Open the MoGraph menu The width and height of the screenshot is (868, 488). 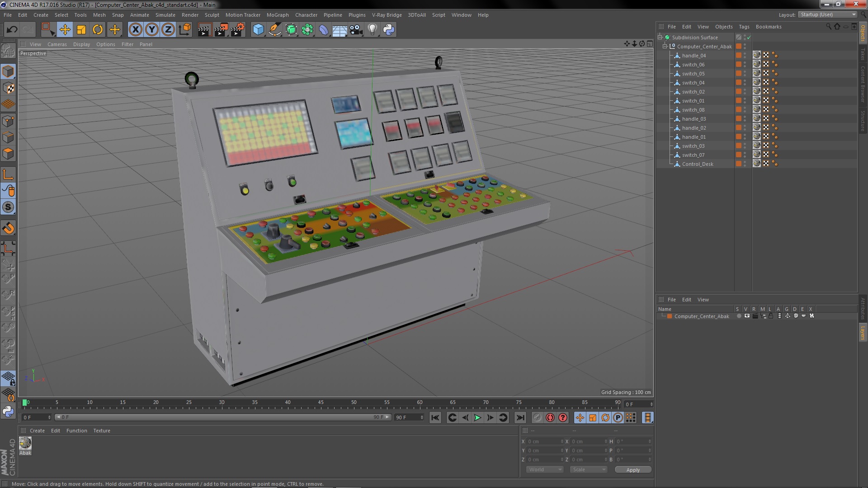pyautogui.click(x=277, y=15)
